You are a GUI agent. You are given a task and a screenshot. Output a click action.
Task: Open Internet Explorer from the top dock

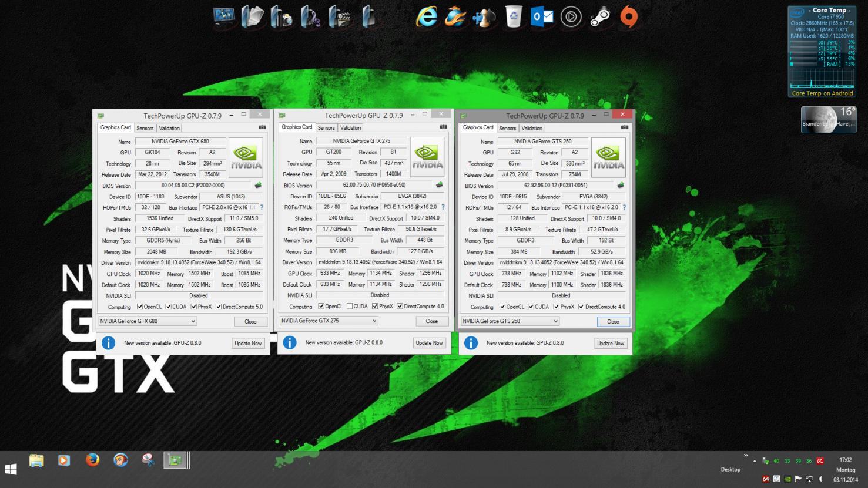(x=427, y=17)
